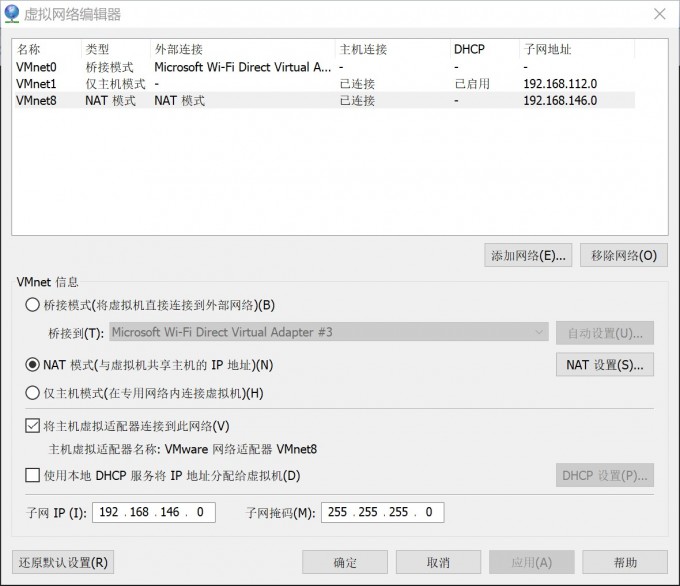Select the VMnet0 bridged network row
This screenshot has width=680, height=586.
point(36,67)
